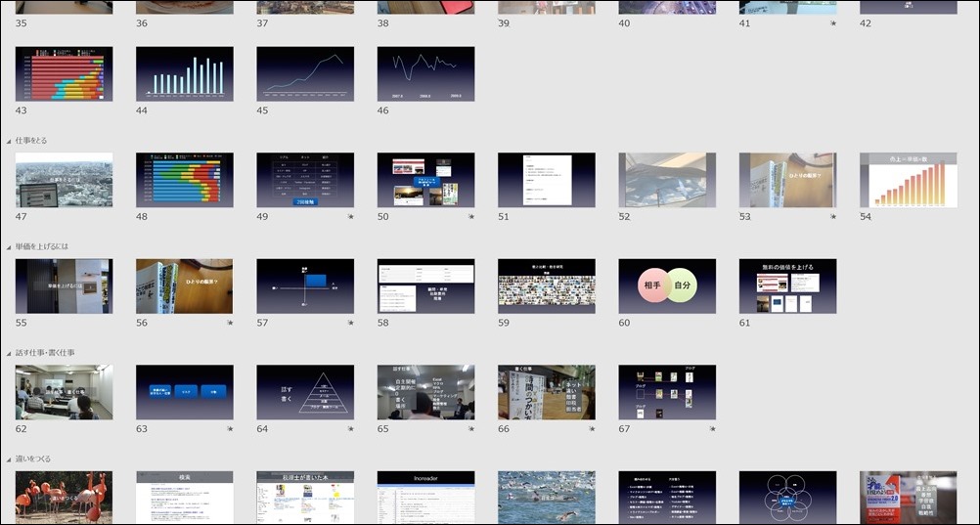
Task: Select slide 48 horizontal bar chart
Action: 185,180
